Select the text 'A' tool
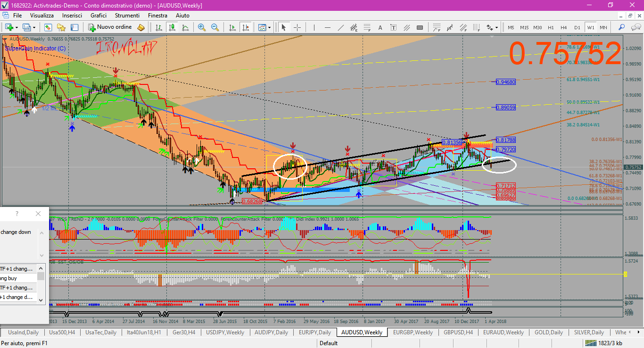Image resolution: width=644 pixels, height=348 pixels. click(380, 27)
